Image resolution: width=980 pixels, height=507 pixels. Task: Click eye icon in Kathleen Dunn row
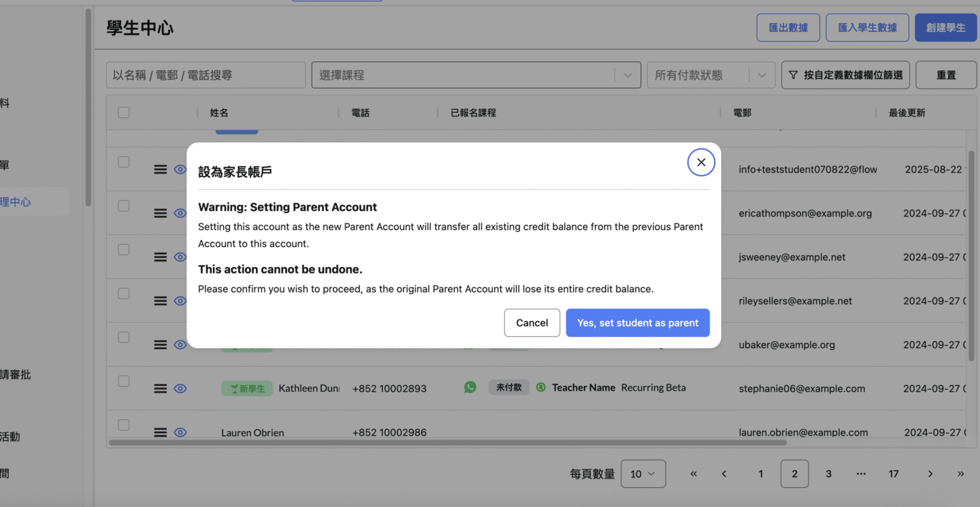pyautogui.click(x=180, y=389)
